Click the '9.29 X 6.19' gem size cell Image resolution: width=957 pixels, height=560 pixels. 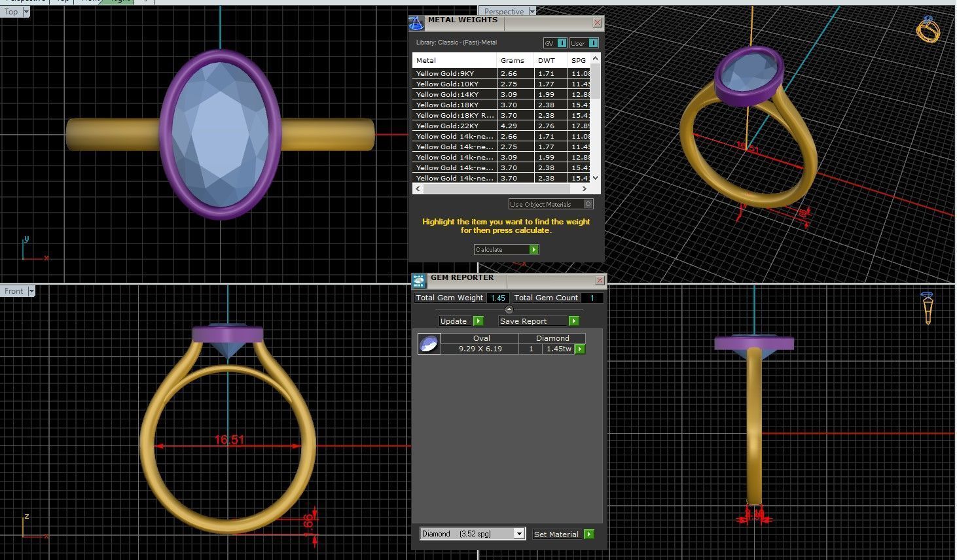(480, 349)
